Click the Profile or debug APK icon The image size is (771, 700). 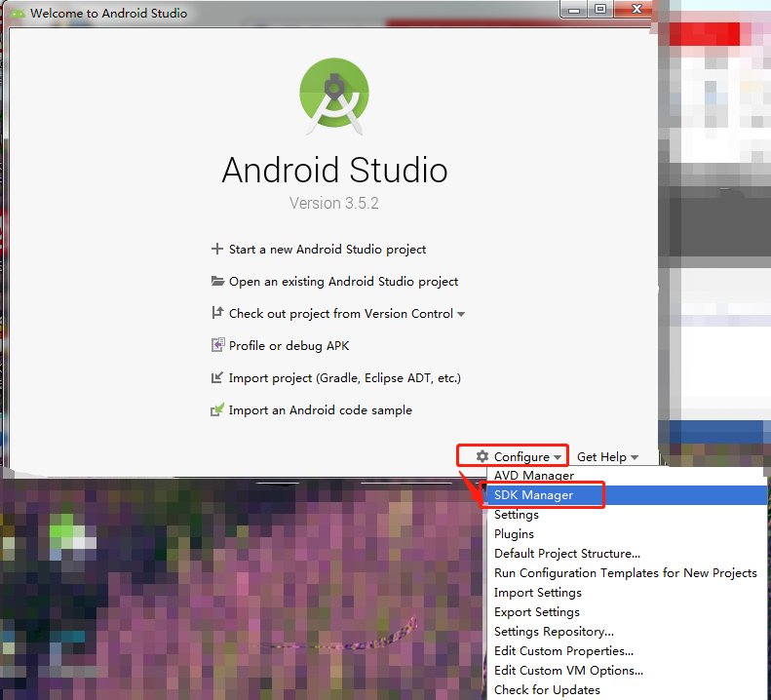[x=217, y=345]
